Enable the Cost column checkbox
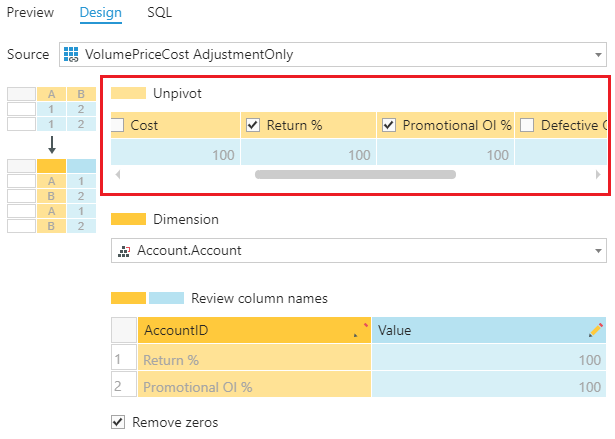 (118, 126)
